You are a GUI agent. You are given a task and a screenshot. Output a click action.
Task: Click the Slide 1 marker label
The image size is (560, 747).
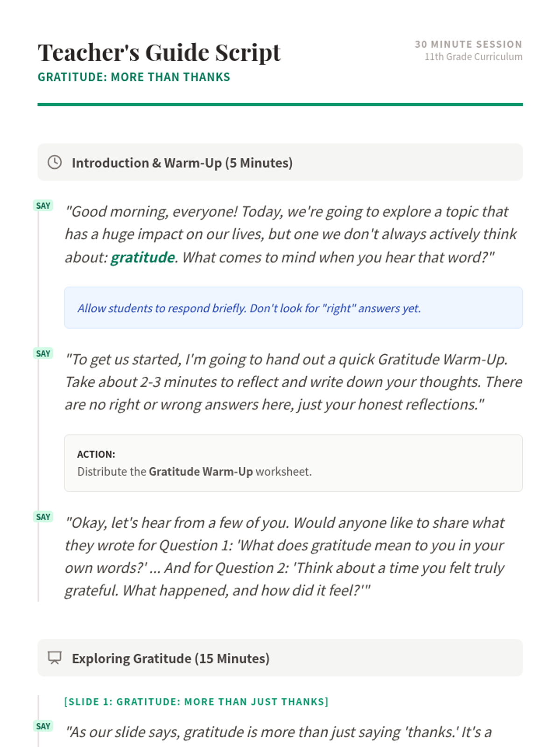pos(196,702)
